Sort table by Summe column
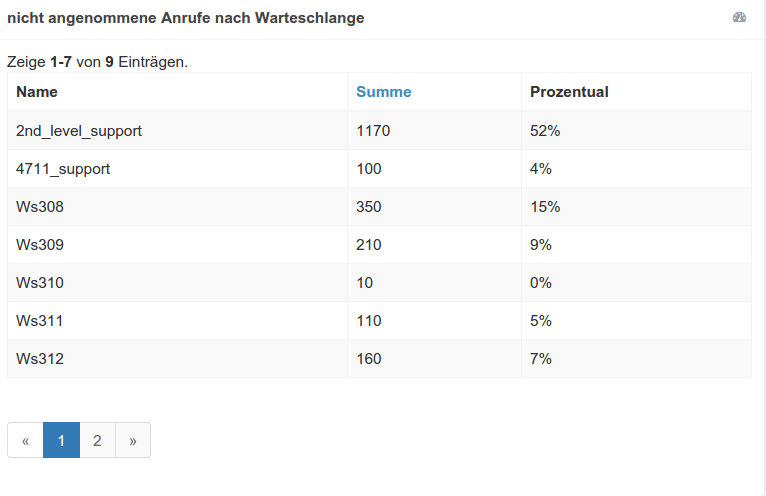 (x=383, y=92)
